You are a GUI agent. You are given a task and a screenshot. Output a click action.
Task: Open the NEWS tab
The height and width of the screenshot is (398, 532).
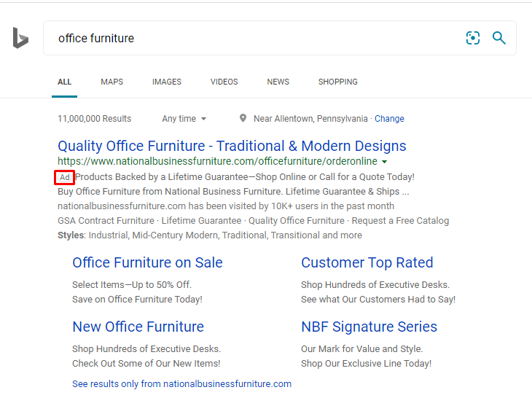coord(278,82)
